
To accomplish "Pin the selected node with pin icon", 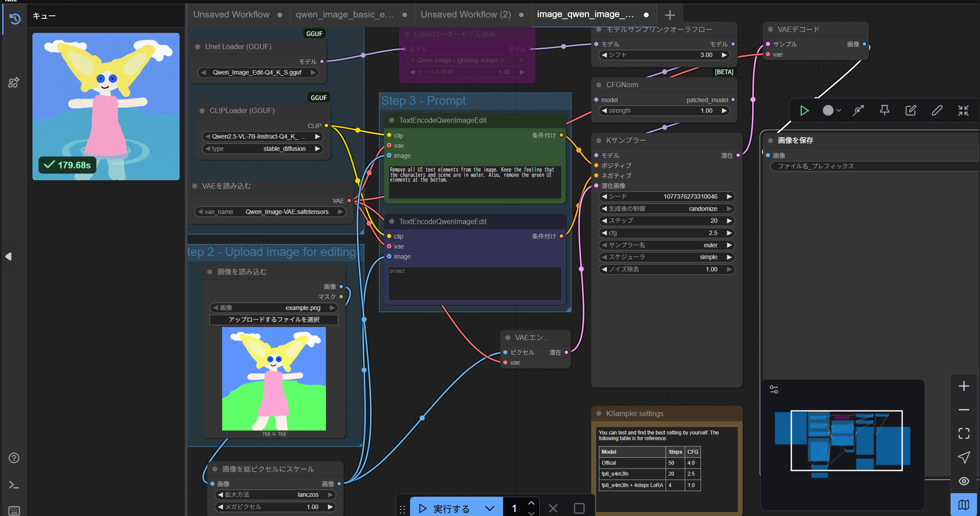I will (884, 110).
